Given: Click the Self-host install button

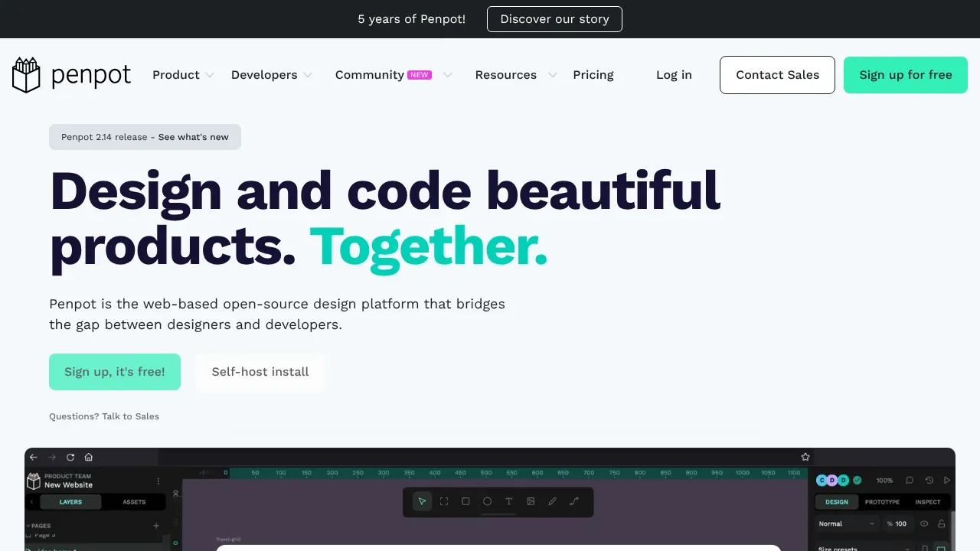Looking at the screenshot, I should point(260,372).
